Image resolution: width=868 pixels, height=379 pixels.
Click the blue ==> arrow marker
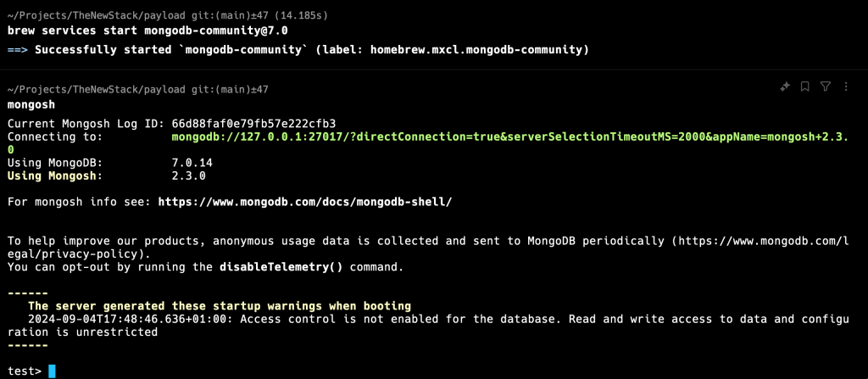18,50
